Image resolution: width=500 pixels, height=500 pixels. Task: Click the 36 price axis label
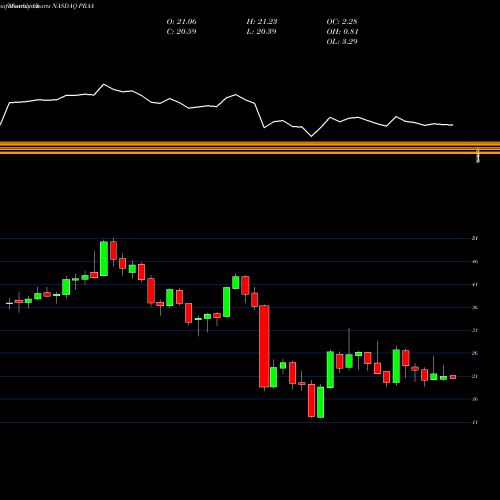click(475, 307)
